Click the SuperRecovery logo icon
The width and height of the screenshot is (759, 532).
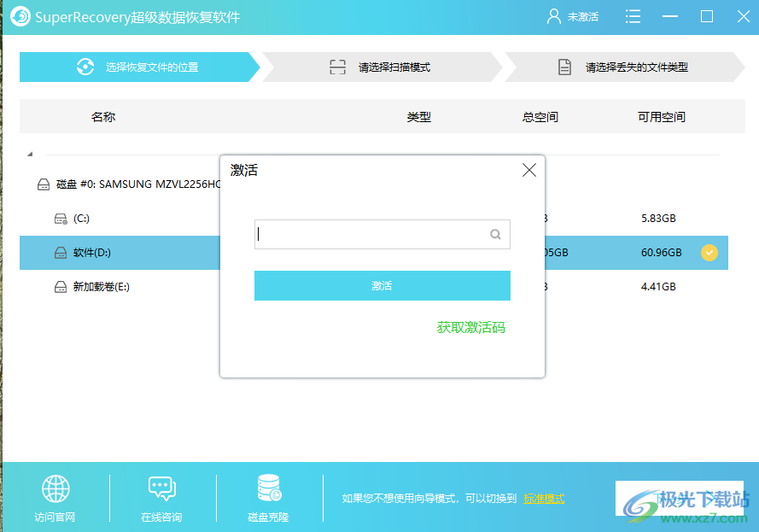point(20,16)
